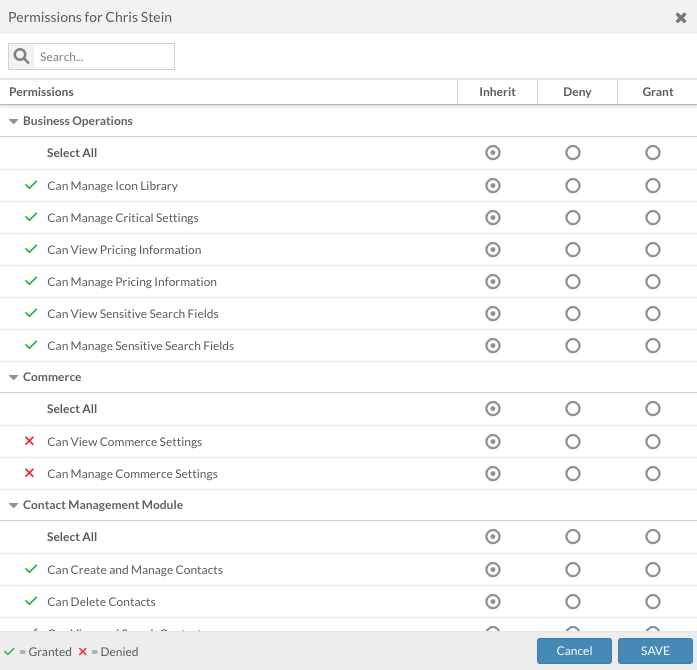Collapse the Business Operations section
Screen dimensions: 697x670
[13, 121]
